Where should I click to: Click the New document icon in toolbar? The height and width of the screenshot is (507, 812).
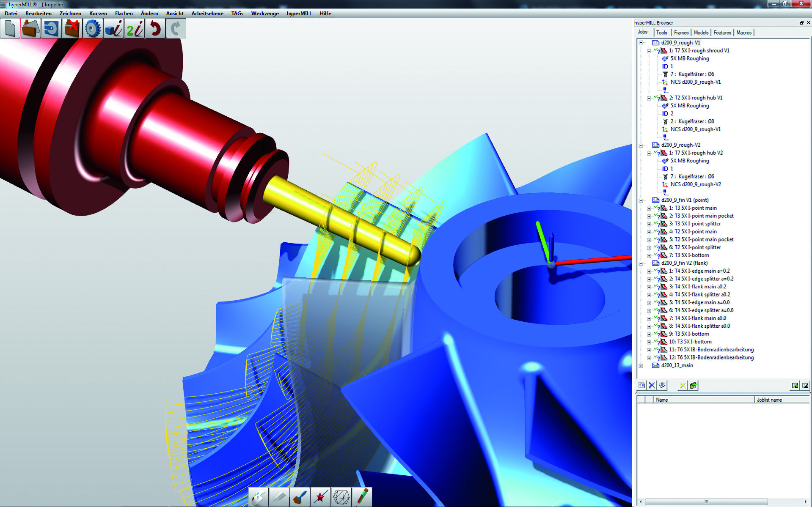(10, 29)
